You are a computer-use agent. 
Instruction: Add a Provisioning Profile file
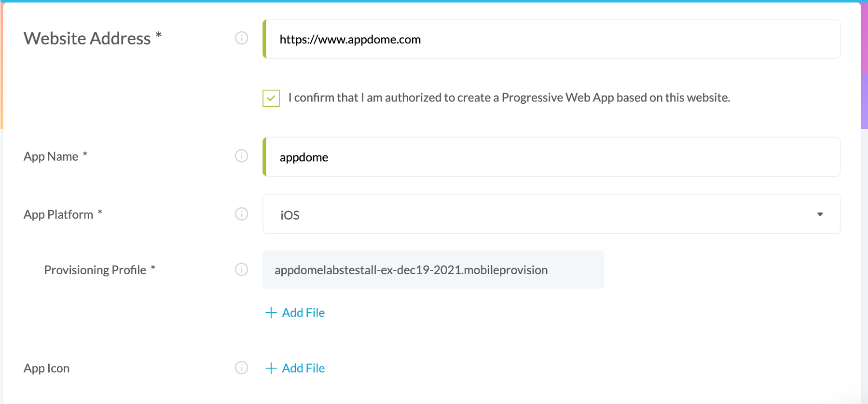[295, 312]
